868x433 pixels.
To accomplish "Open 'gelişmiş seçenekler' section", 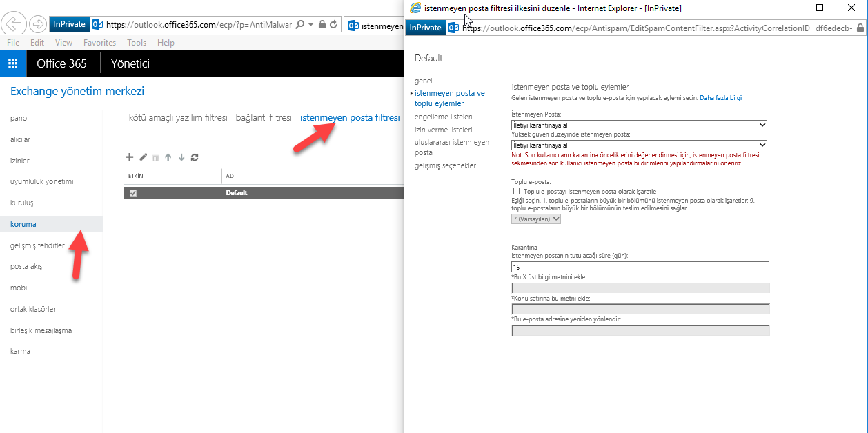I will (446, 165).
